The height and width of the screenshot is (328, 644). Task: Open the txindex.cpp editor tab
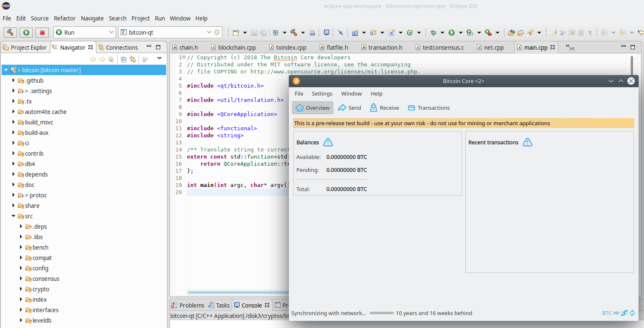(x=288, y=48)
